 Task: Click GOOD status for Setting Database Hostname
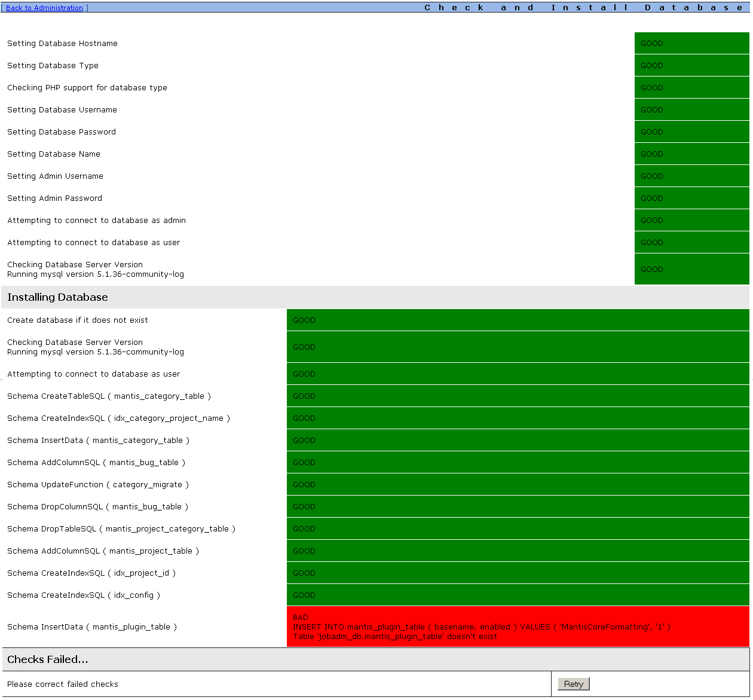point(692,43)
